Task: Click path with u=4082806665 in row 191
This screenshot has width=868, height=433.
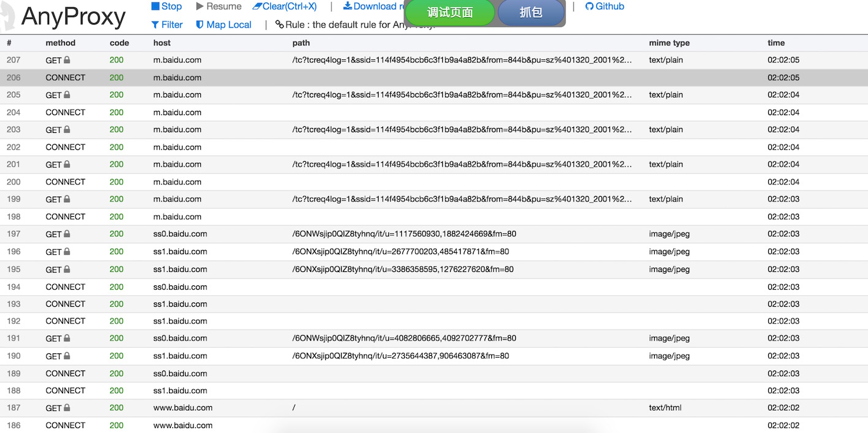Action: (x=404, y=338)
